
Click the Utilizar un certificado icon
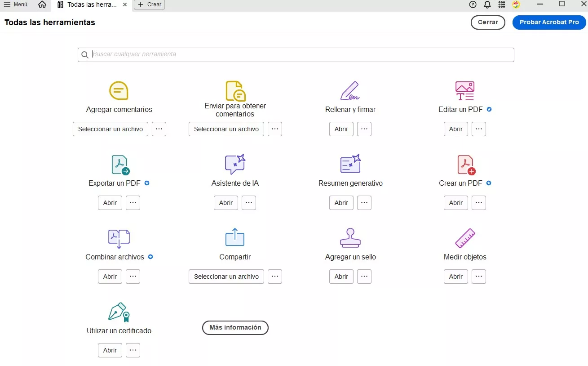(x=119, y=312)
